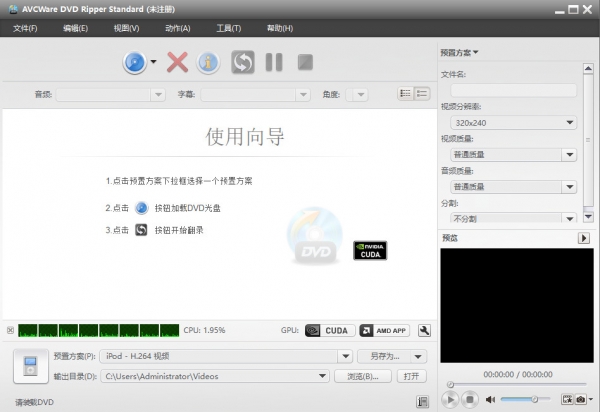Expand the 音频 audio dropdown

[158, 94]
